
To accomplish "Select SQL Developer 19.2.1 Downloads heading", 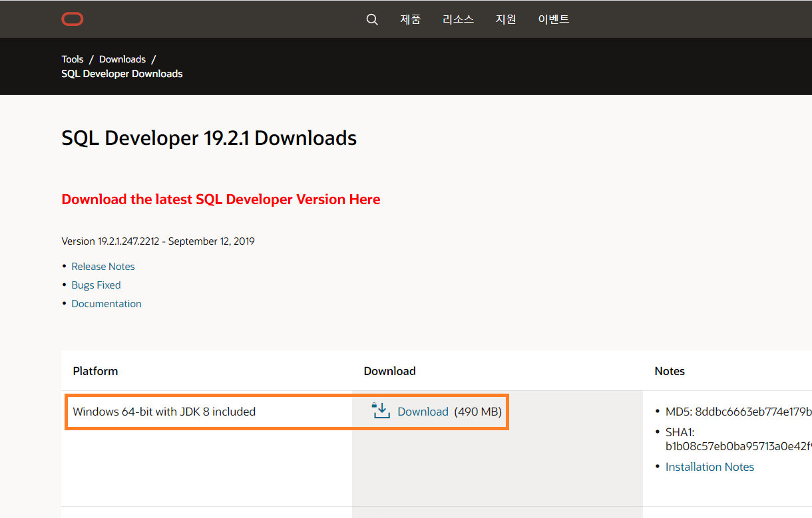I will click(209, 138).
